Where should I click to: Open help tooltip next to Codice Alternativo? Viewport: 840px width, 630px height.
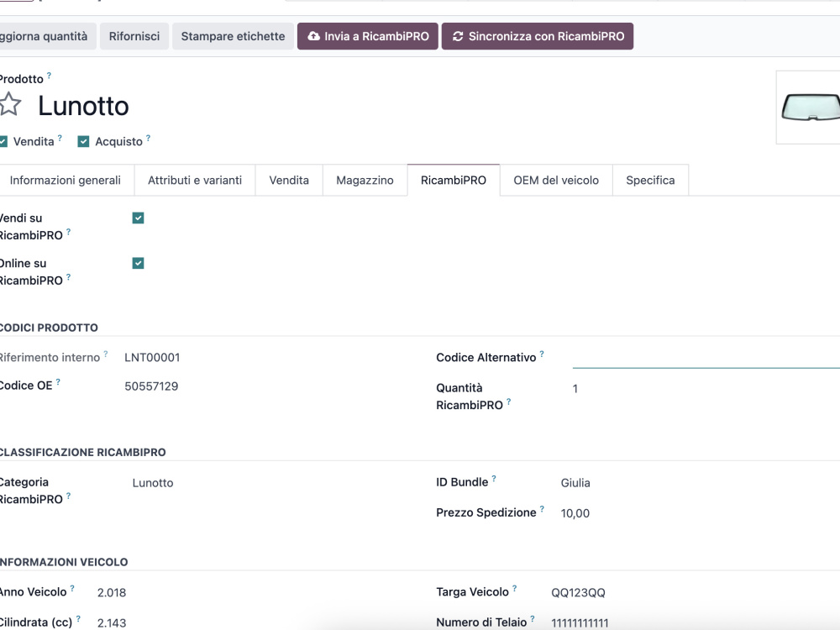(x=542, y=354)
